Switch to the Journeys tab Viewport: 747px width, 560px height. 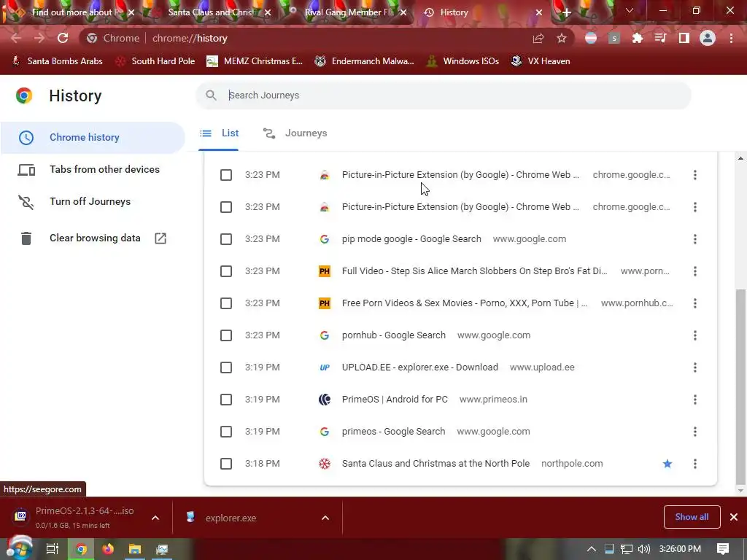295,133
